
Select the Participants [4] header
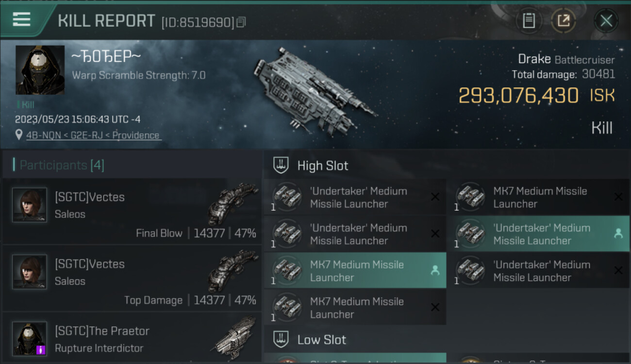(62, 165)
